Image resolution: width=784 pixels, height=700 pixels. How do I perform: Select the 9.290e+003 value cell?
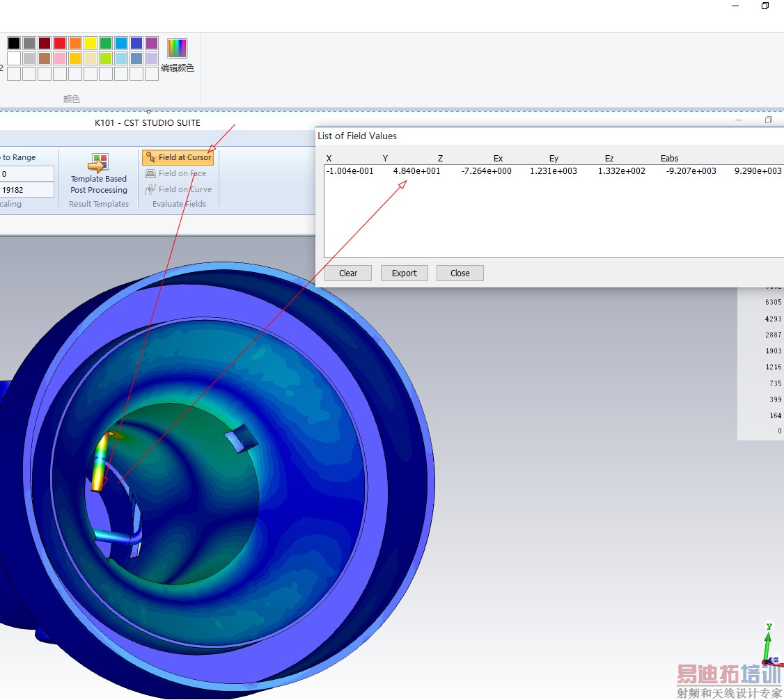[758, 171]
